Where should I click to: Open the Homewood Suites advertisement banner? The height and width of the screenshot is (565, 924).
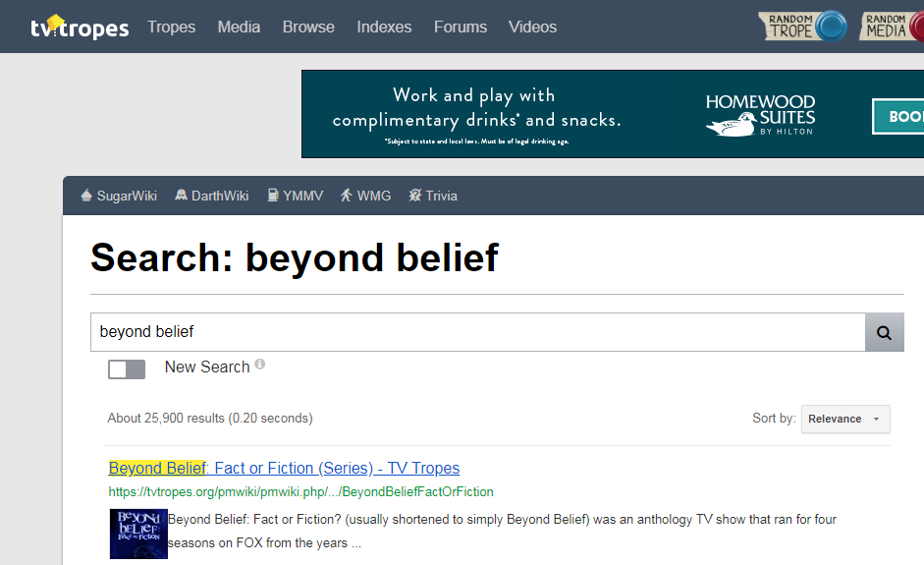[x=613, y=114]
